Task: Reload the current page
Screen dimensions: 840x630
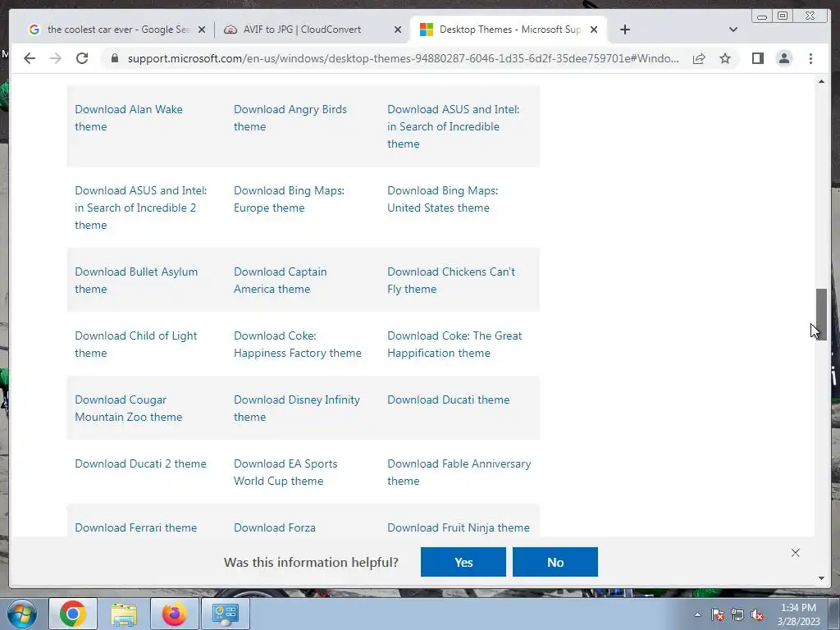Action: [x=82, y=58]
